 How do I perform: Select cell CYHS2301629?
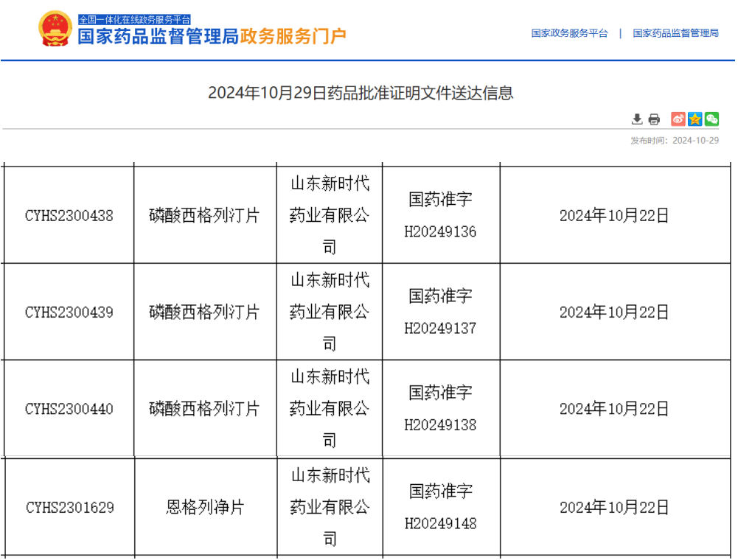point(69,508)
